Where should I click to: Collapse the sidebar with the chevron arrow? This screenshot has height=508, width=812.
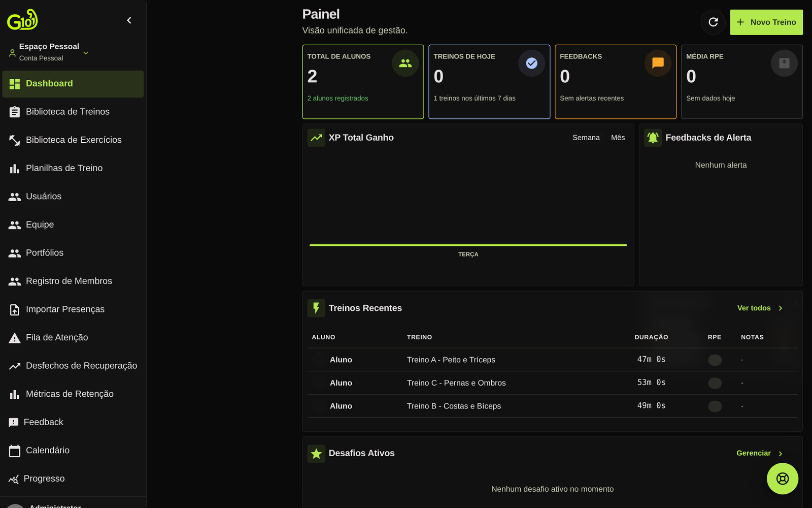coord(129,20)
